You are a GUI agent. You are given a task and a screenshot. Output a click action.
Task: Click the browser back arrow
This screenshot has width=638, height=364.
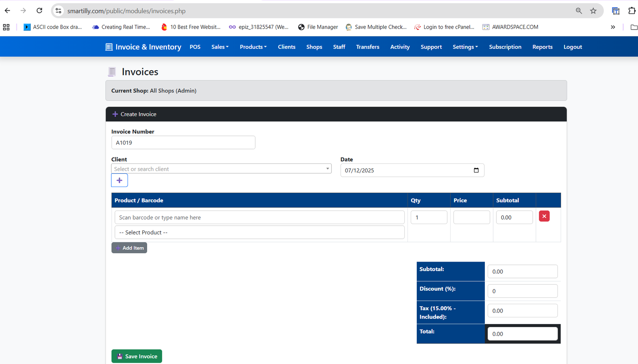click(7, 11)
